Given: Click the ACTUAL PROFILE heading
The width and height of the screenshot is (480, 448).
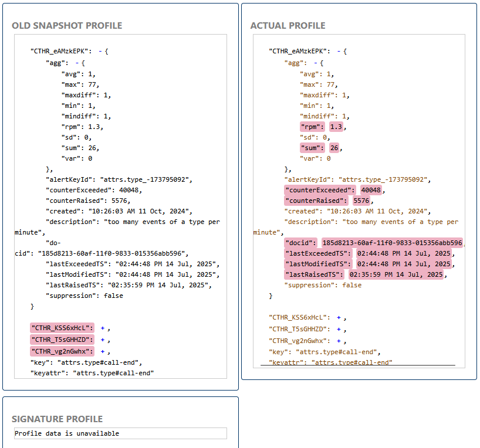Looking at the screenshot, I should (x=288, y=25).
